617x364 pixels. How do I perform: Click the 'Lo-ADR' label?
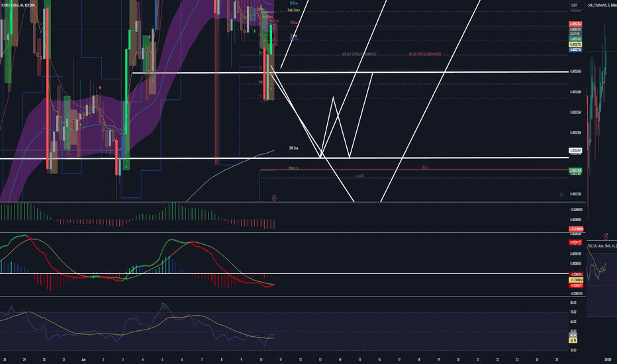tap(359, 176)
